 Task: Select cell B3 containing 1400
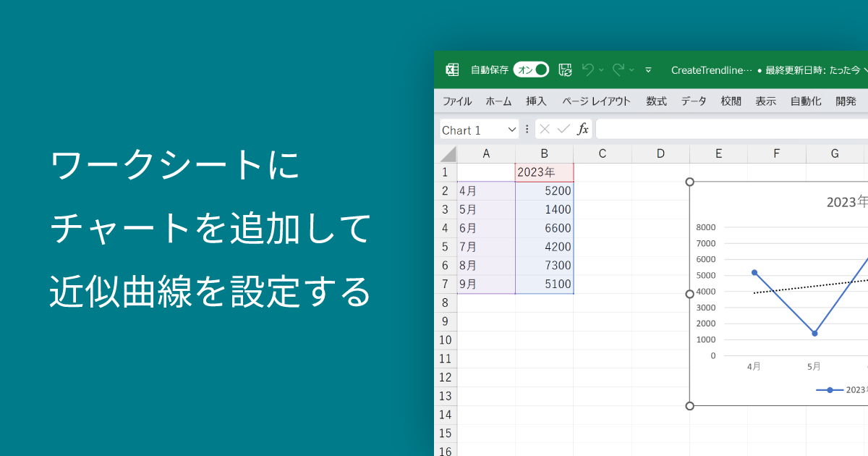(x=544, y=209)
